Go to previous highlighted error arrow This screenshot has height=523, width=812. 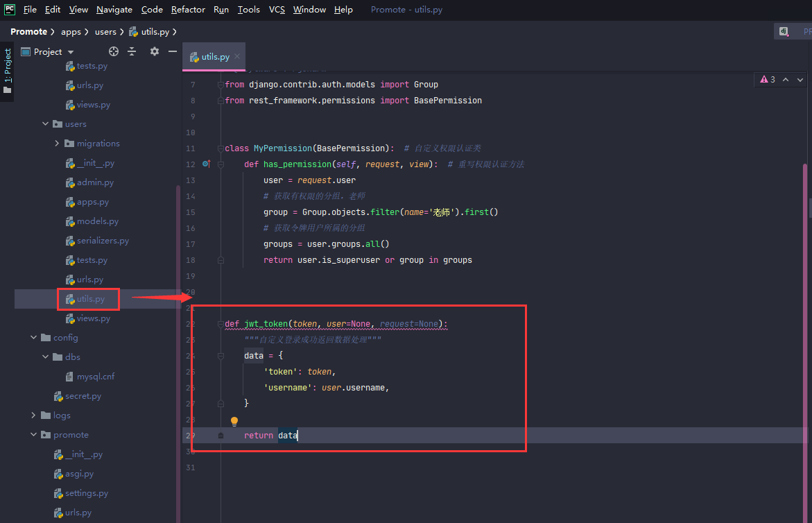click(x=786, y=80)
